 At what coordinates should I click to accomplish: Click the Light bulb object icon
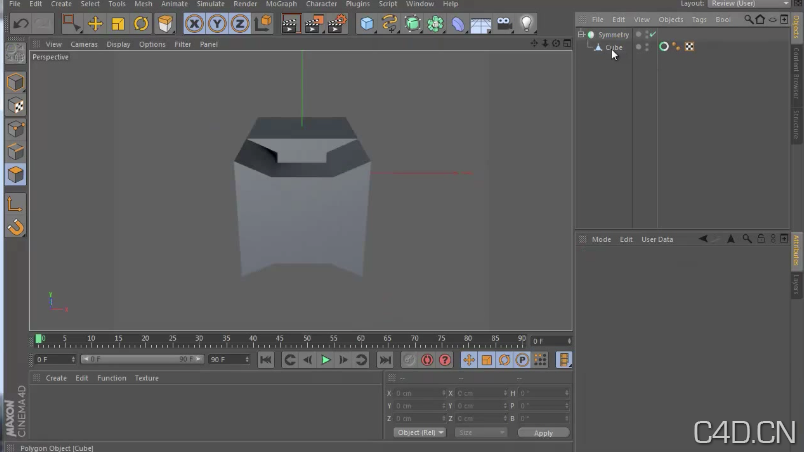527,24
